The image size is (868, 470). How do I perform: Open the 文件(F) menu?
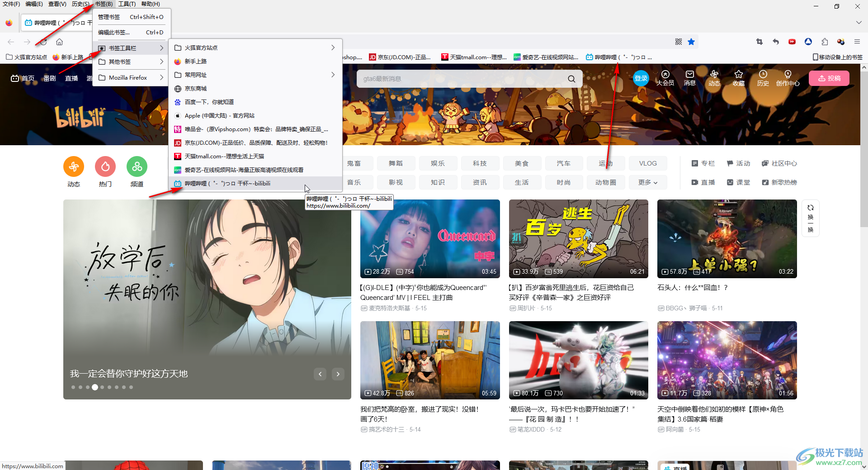tap(11, 4)
